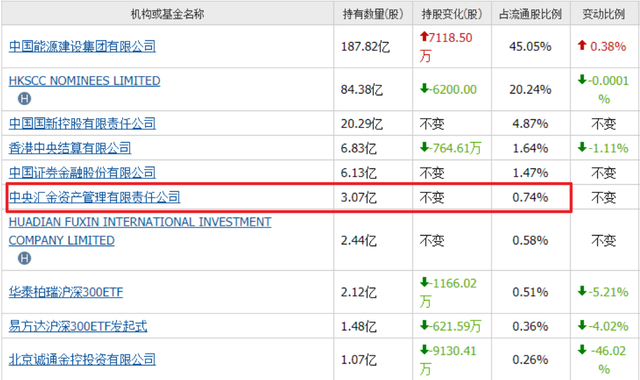Open 香港中央结算有限公司 link
The image size is (640, 380).
pyautogui.click(x=70, y=148)
